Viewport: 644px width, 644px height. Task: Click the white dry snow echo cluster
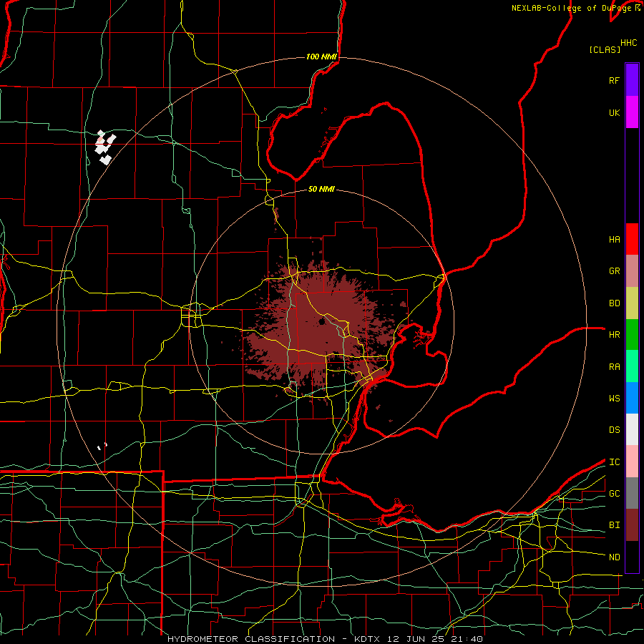tap(104, 147)
